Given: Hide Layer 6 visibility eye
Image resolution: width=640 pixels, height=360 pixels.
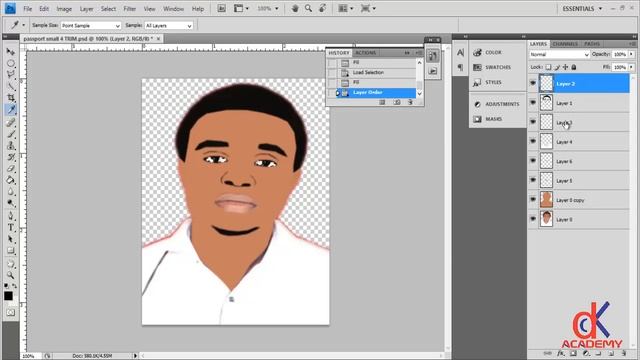Looking at the screenshot, I should pos(533,161).
